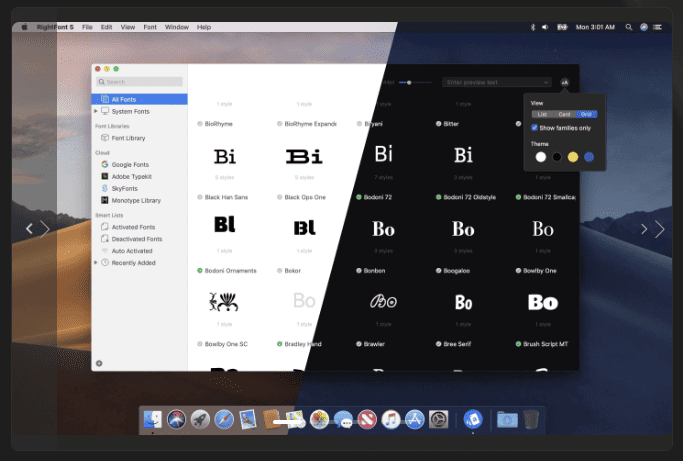Viewport: 683px width, 461px height.
Task: Open the Help menu
Action: point(203,27)
